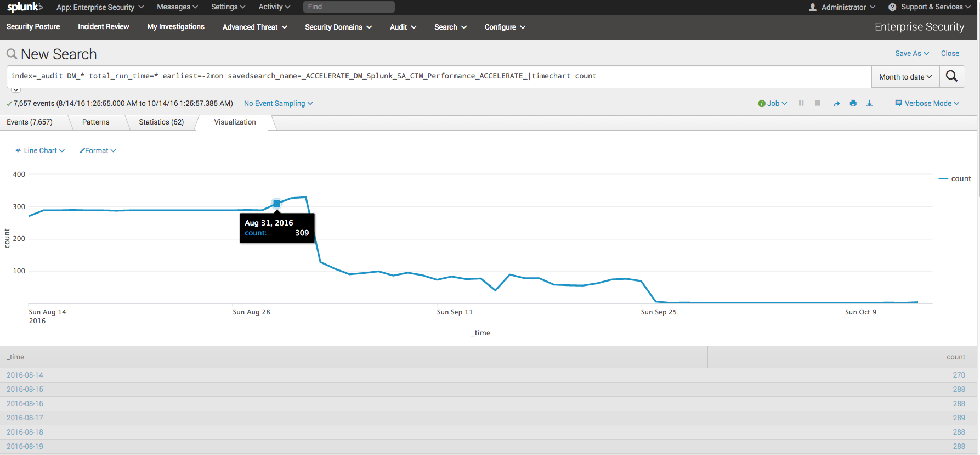The width and height of the screenshot is (980, 455).
Task: Sort by the count column header
Action: point(956,357)
